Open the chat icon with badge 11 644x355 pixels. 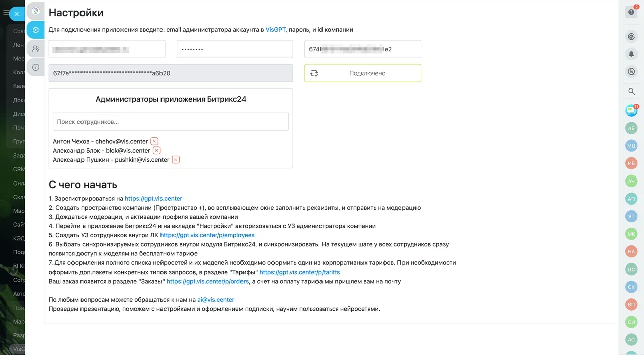631,110
